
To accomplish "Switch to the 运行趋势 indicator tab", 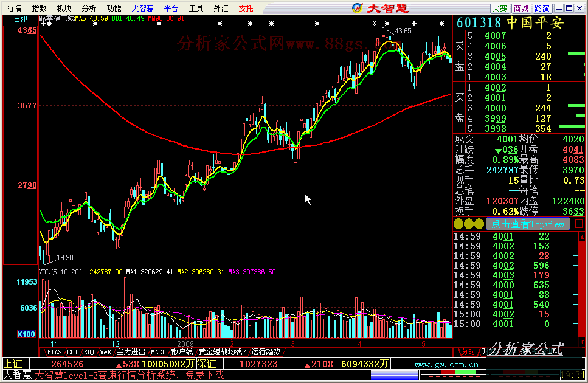I will [x=266, y=352].
